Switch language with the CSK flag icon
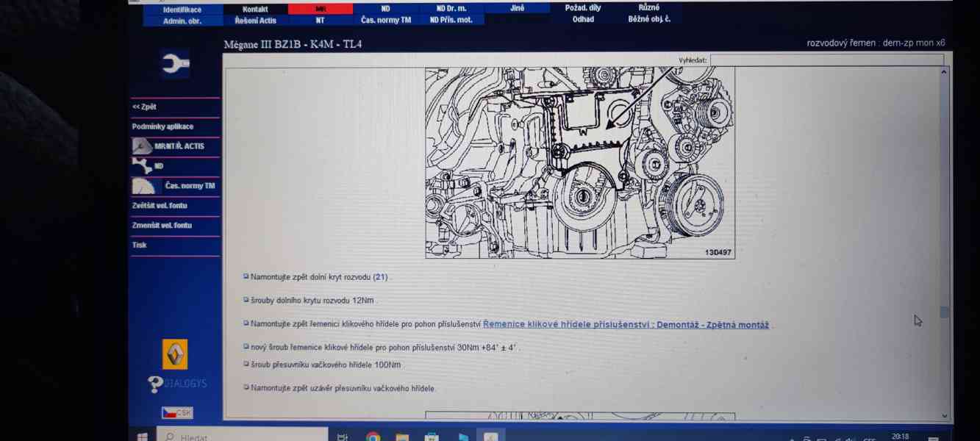980x441 pixels. pos(177,413)
